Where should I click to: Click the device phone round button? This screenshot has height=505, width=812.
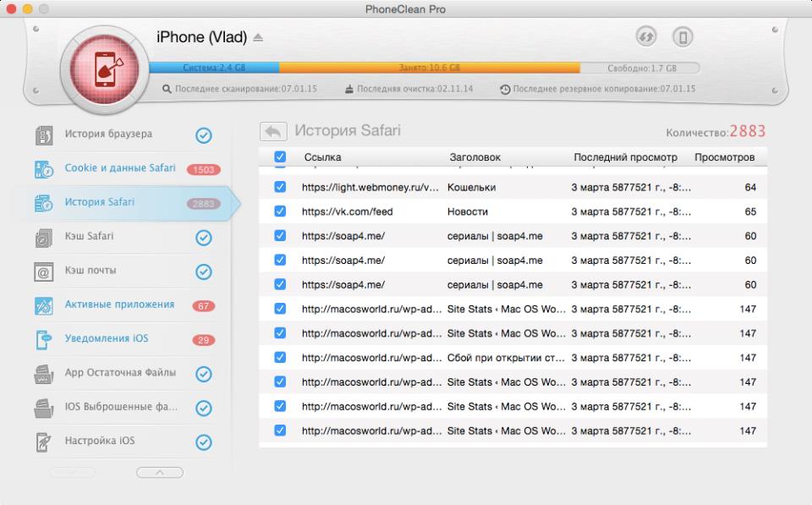click(x=683, y=36)
